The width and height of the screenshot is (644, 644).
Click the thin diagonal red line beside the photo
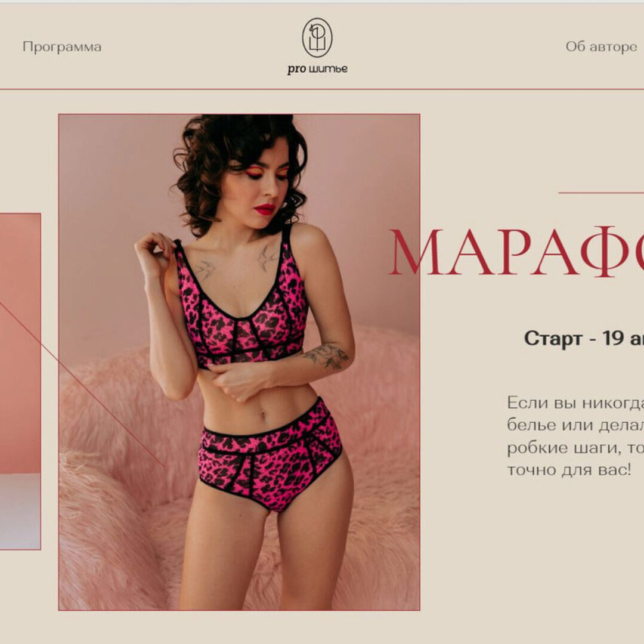[x=82, y=384]
